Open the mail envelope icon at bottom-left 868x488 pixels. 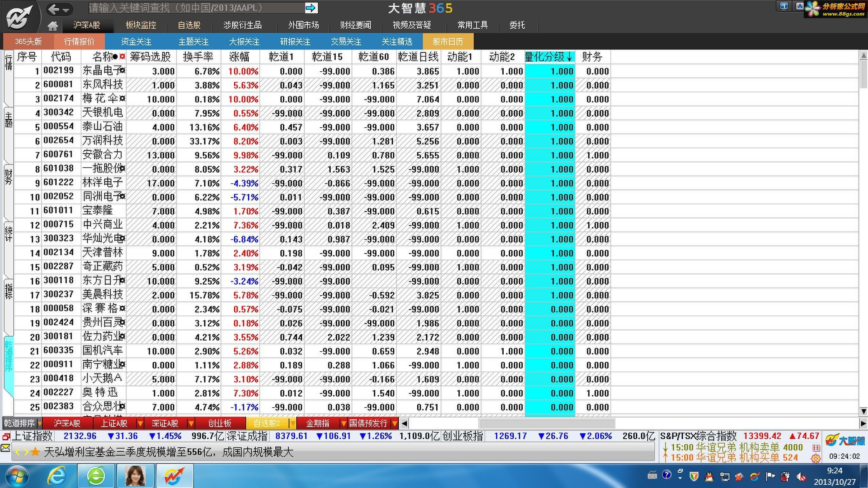coord(5,448)
